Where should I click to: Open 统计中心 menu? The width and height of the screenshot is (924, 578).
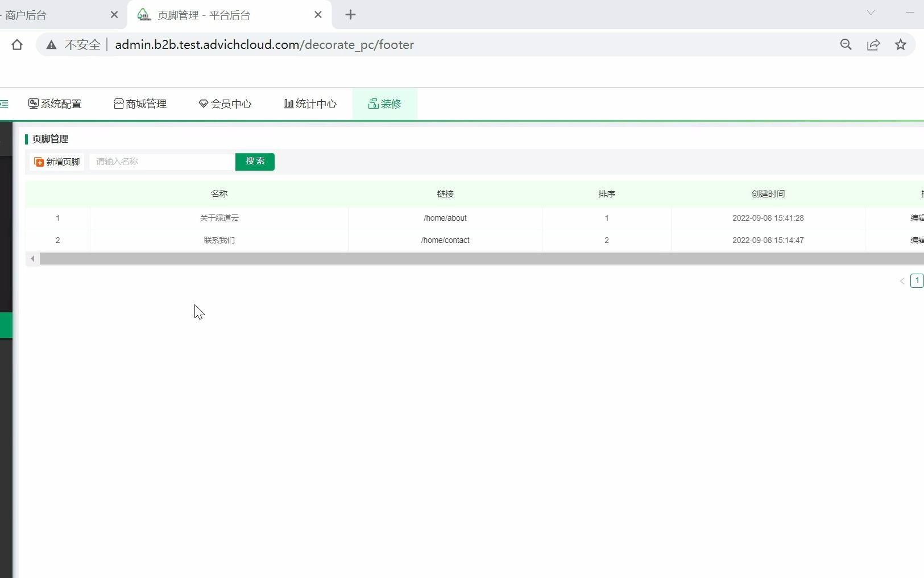point(310,104)
